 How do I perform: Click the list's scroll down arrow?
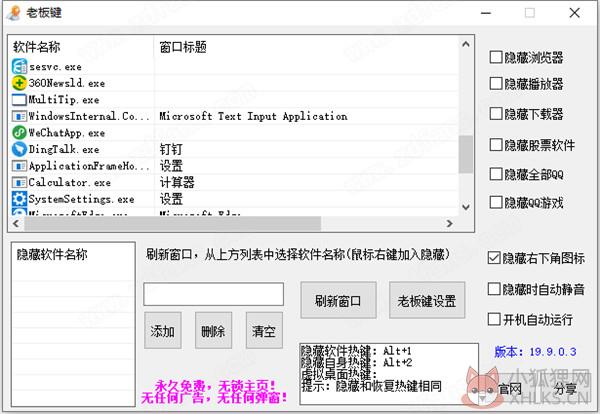click(x=466, y=207)
